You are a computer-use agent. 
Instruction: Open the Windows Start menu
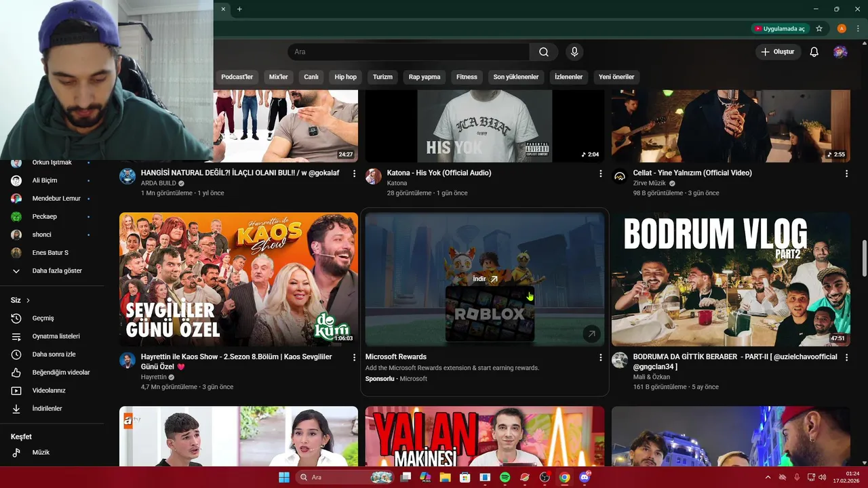pyautogui.click(x=283, y=477)
